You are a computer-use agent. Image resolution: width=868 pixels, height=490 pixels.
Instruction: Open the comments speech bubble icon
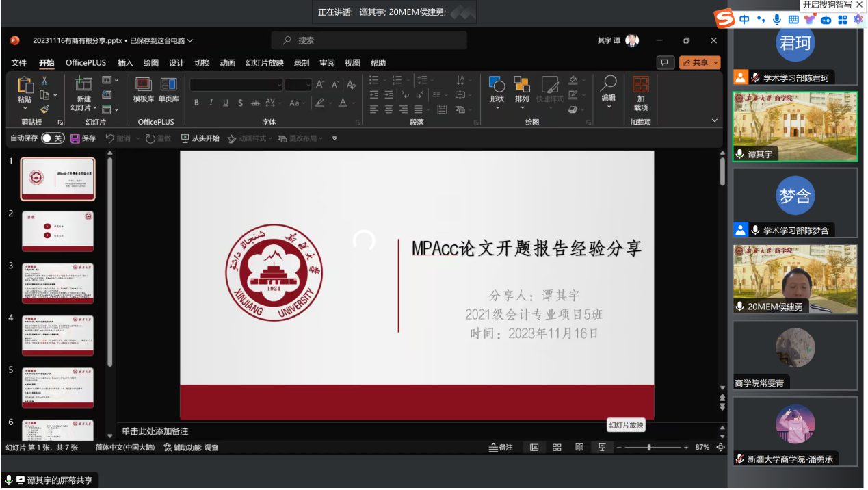click(664, 62)
